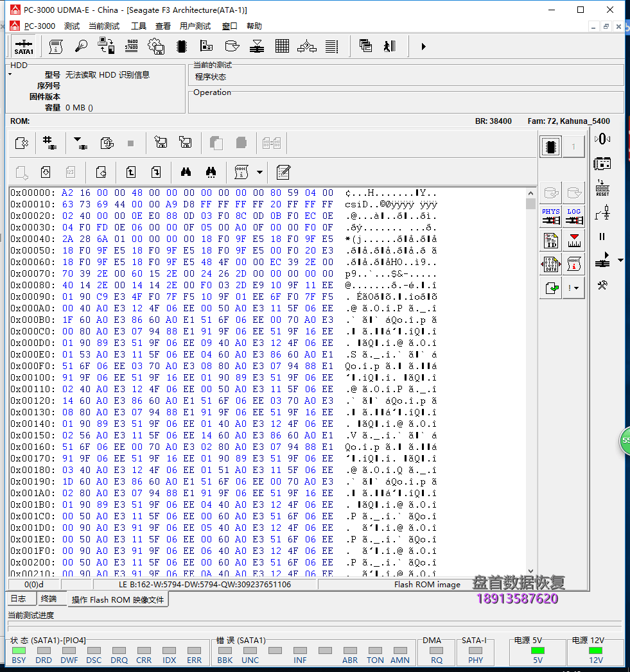Open the 窗口 menu
The height and width of the screenshot is (672, 630).
[x=229, y=26]
